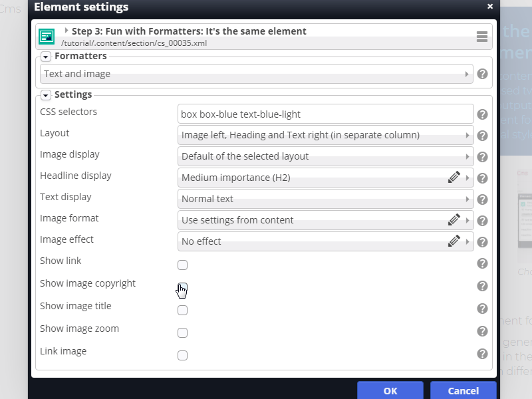Click the teal content-type icon of Step 3
The width and height of the screenshot is (532, 399).
(x=47, y=37)
